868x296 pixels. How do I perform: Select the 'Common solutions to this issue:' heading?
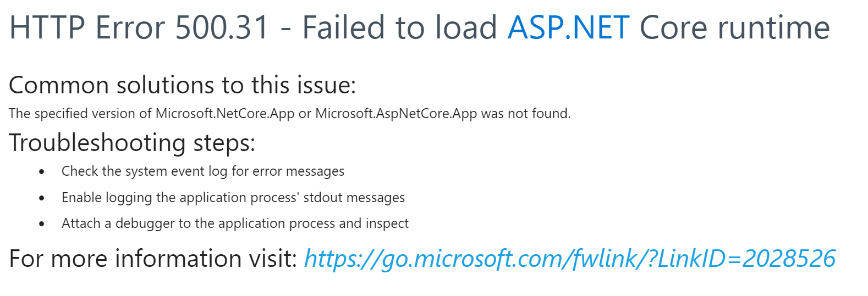183,86
